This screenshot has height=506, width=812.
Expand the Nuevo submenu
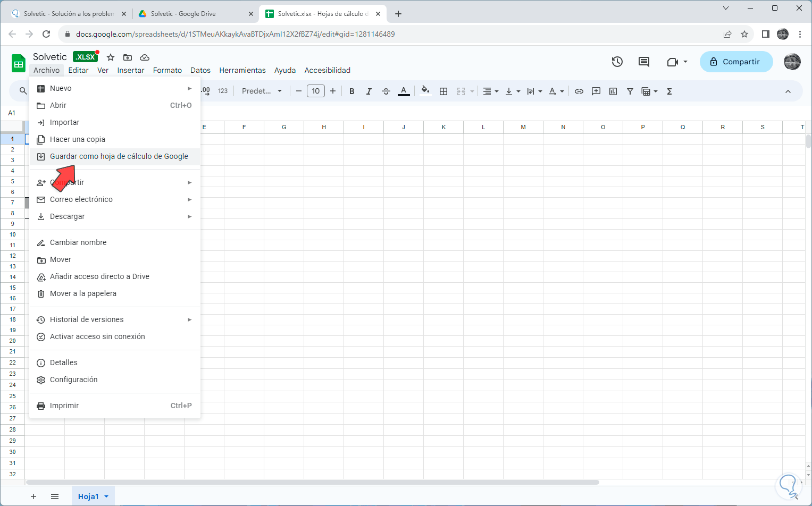[115, 88]
